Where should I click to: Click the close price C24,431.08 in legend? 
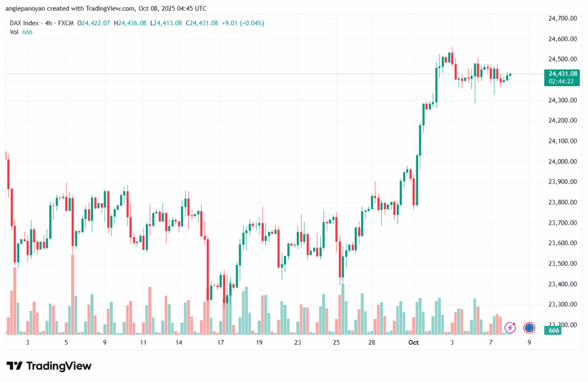[x=202, y=23]
